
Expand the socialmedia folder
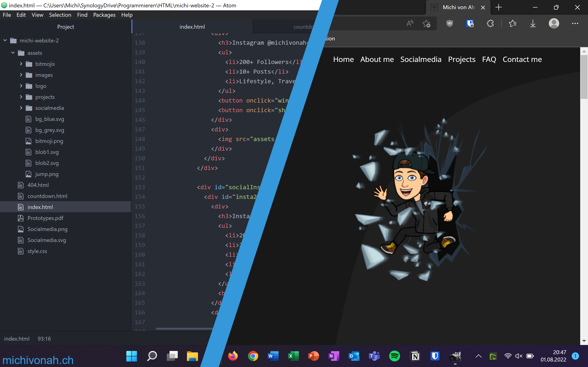pos(21,108)
